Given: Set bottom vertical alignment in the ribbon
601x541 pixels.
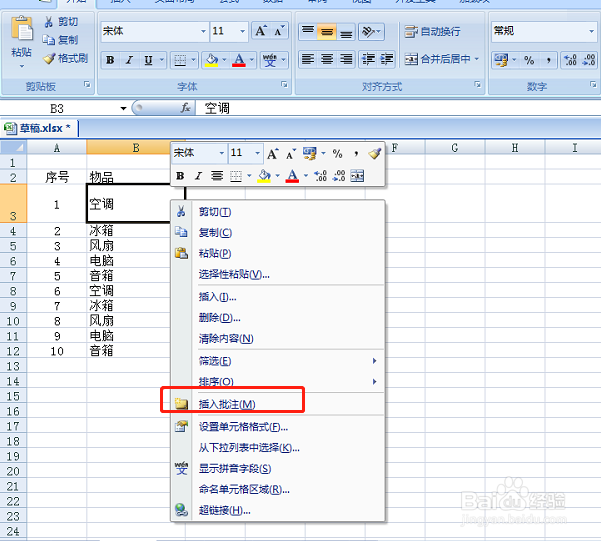Looking at the screenshot, I should [346, 31].
